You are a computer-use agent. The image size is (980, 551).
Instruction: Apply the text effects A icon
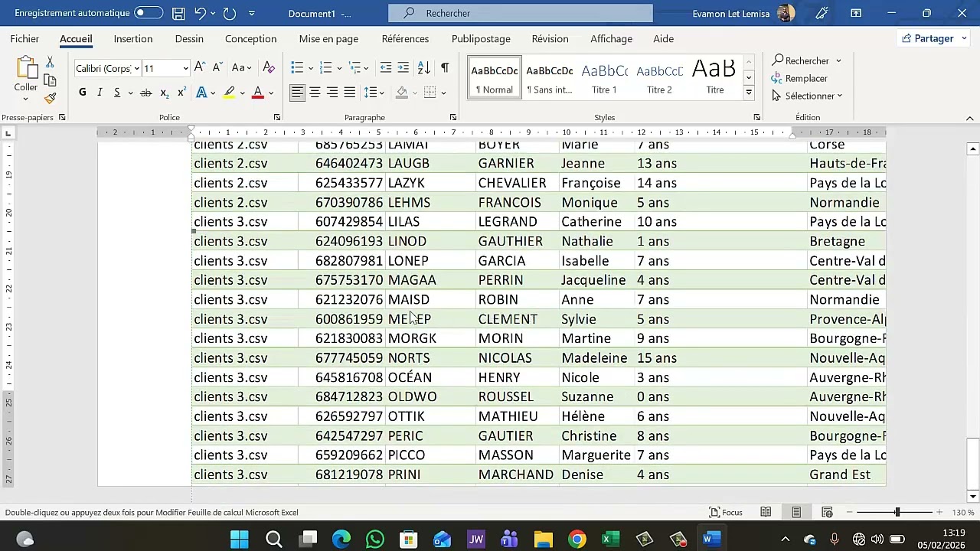tap(201, 93)
